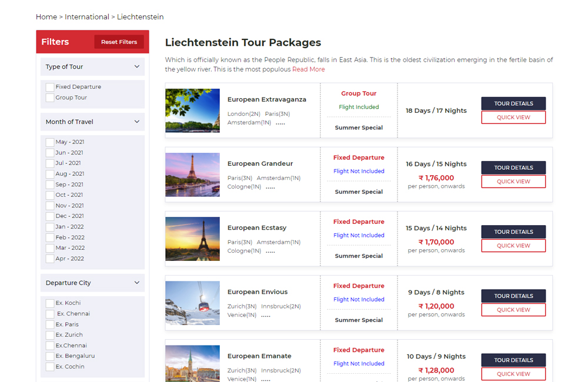Select Jun - 2021 travel month
Screen dimensions: 588x382
tap(50, 153)
